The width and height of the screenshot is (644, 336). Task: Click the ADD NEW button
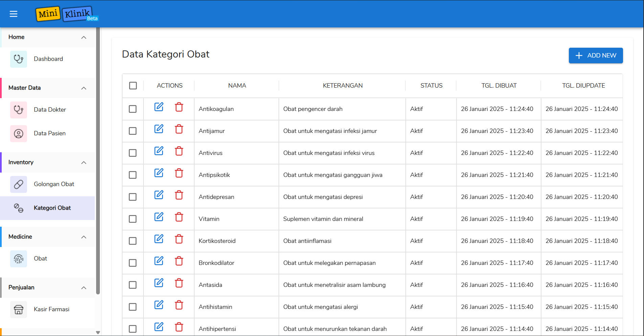596,55
